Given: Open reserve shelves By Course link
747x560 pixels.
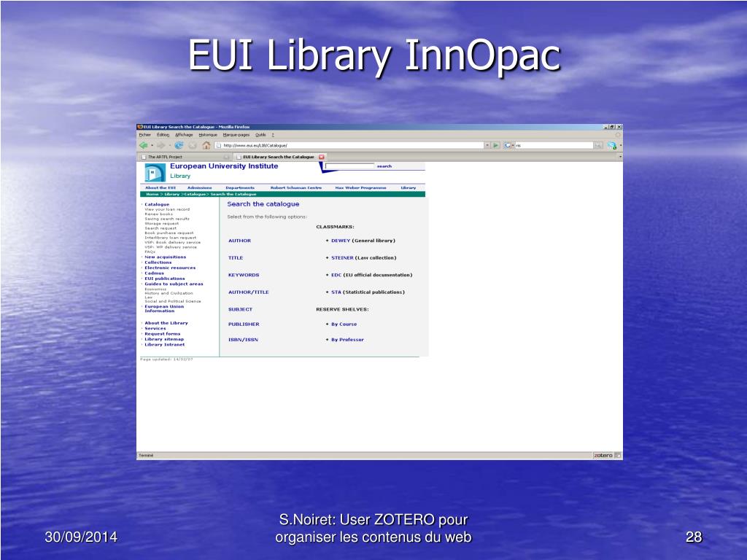Looking at the screenshot, I should tap(344, 324).
